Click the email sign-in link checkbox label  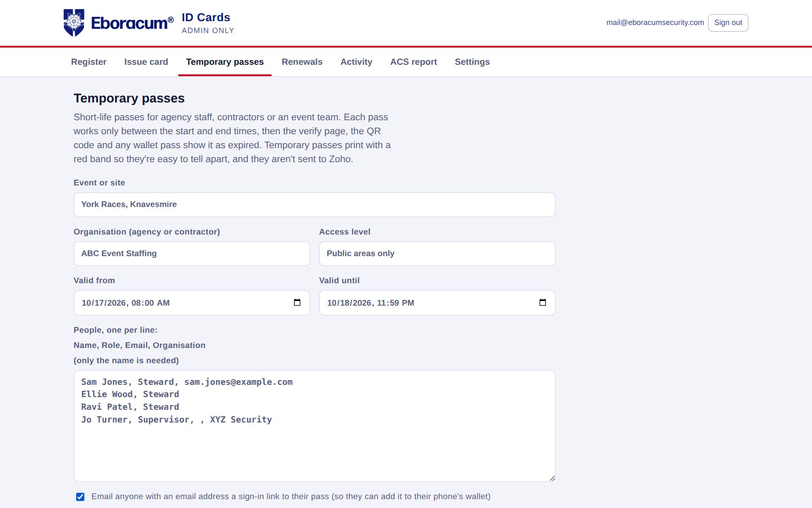(291, 496)
